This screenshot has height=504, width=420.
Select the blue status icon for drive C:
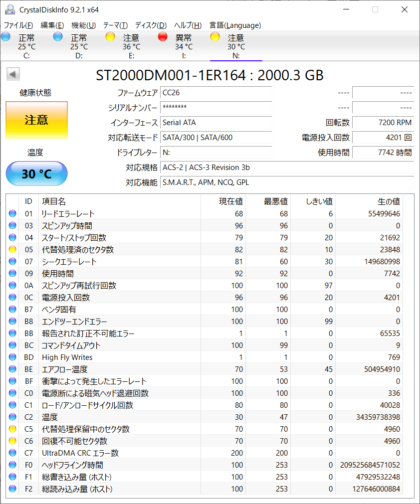click(x=6, y=37)
